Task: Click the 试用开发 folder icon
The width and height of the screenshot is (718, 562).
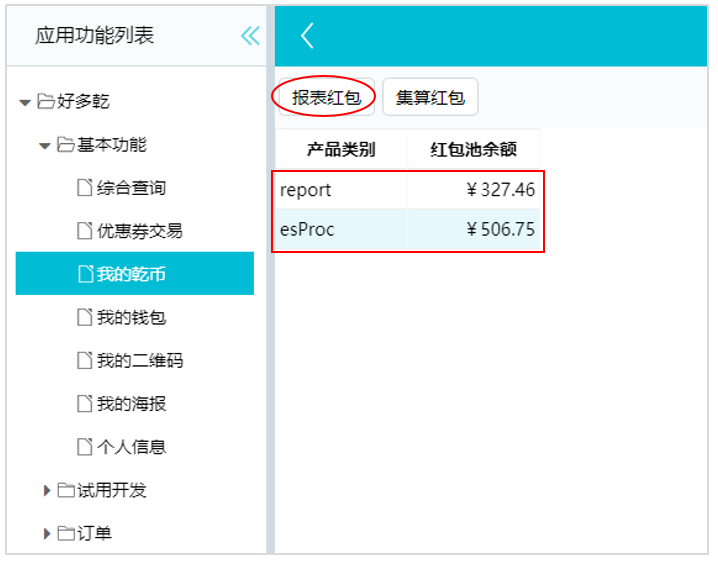Action: (x=66, y=490)
